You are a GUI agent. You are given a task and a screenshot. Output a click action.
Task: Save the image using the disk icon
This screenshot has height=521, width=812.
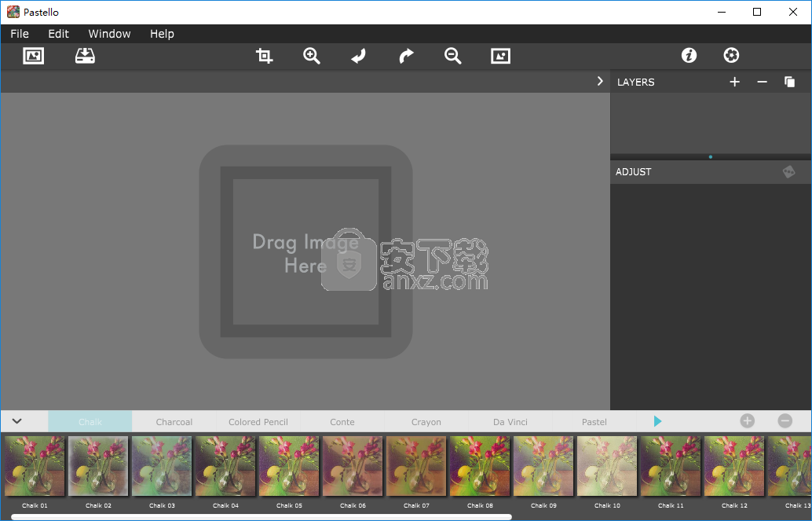coord(85,56)
